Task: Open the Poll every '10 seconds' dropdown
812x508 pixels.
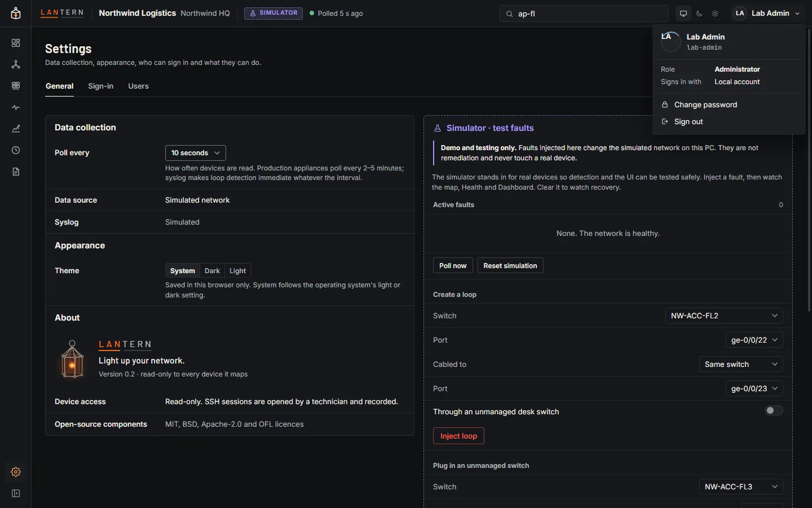Action: pyautogui.click(x=196, y=153)
